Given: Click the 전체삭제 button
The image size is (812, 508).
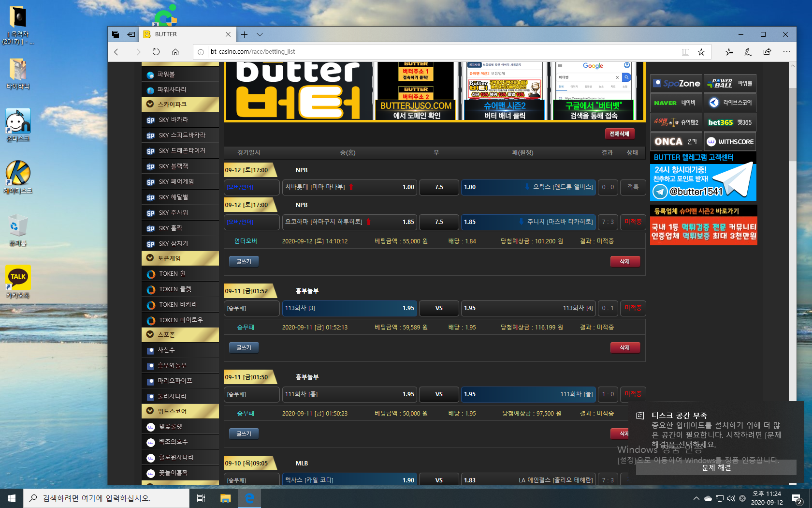Looking at the screenshot, I should [x=619, y=134].
